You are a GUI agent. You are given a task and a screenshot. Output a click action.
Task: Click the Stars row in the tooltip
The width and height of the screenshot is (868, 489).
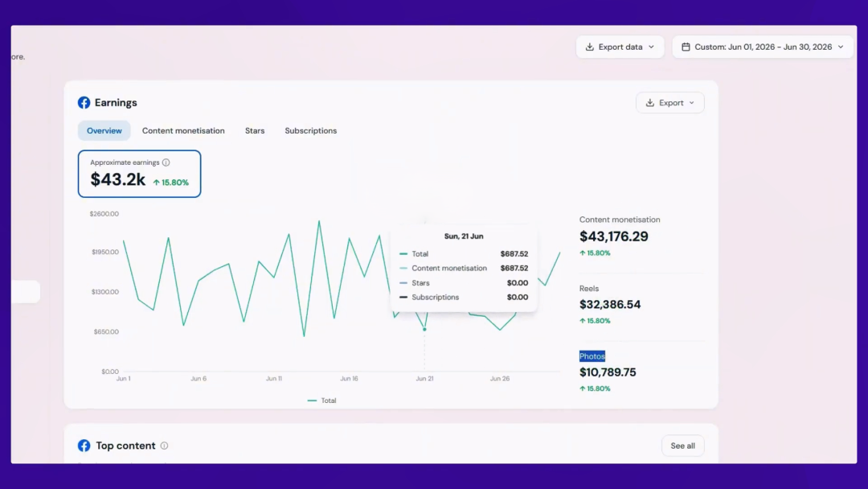[464, 283]
